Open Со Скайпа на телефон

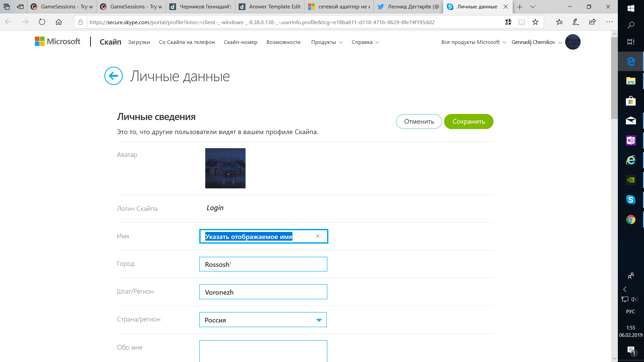click(x=187, y=42)
